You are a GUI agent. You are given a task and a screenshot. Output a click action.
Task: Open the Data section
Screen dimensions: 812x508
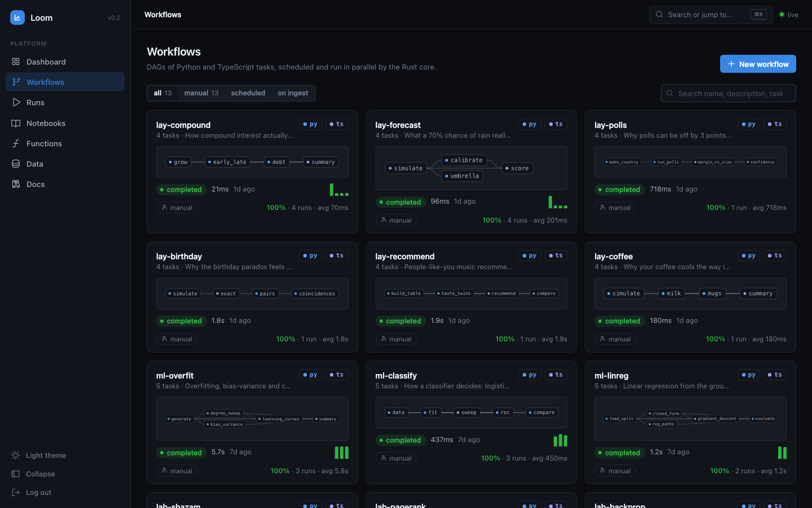[65, 164]
